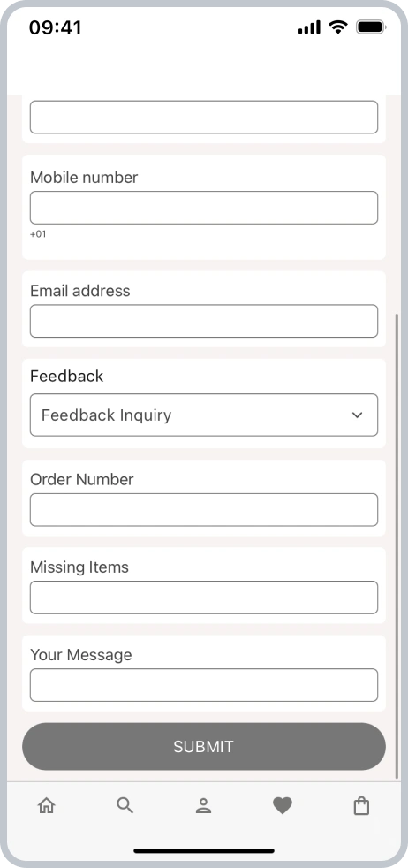The height and width of the screenshot is (868, 408).
Task: Focus the Mobile number field
Action: pyautogui.click(x=204, y=208)
